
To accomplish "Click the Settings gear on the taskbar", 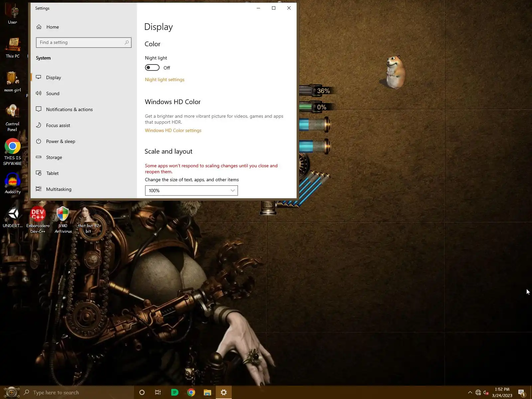I will (224, 393).
